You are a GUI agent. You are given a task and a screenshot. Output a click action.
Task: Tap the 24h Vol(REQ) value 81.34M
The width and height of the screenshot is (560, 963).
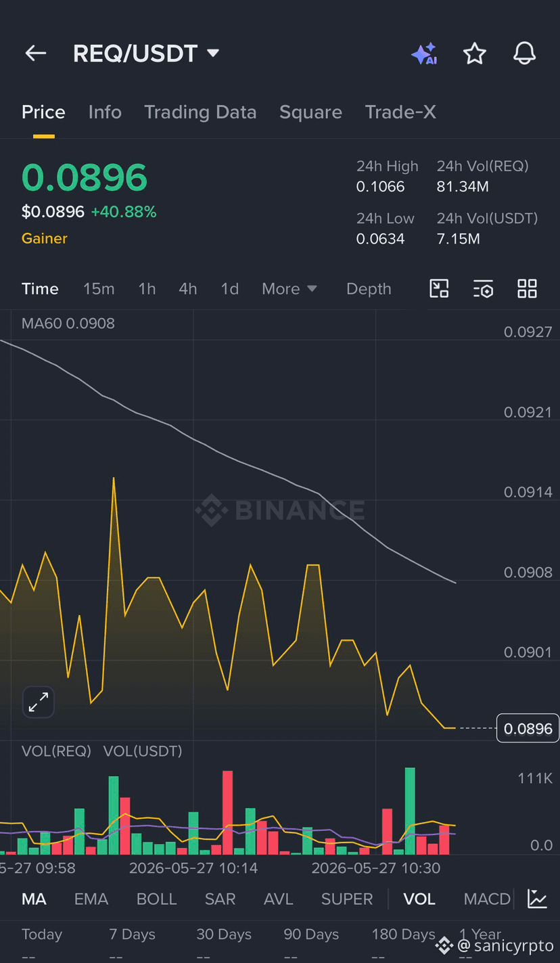tap(463, 187)
